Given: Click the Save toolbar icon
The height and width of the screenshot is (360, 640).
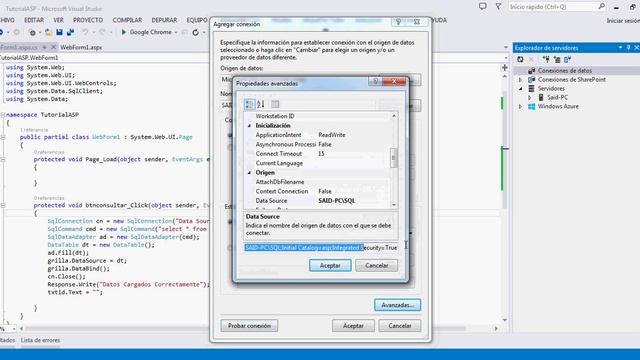Looking at the screenshot, I should tap(59, 32).
